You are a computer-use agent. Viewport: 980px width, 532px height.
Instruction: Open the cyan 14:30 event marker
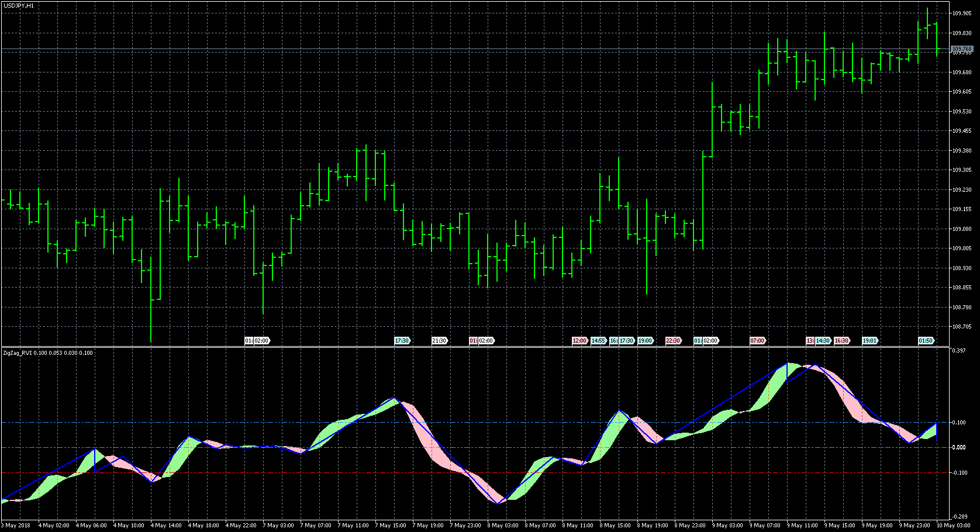(823, 341)
